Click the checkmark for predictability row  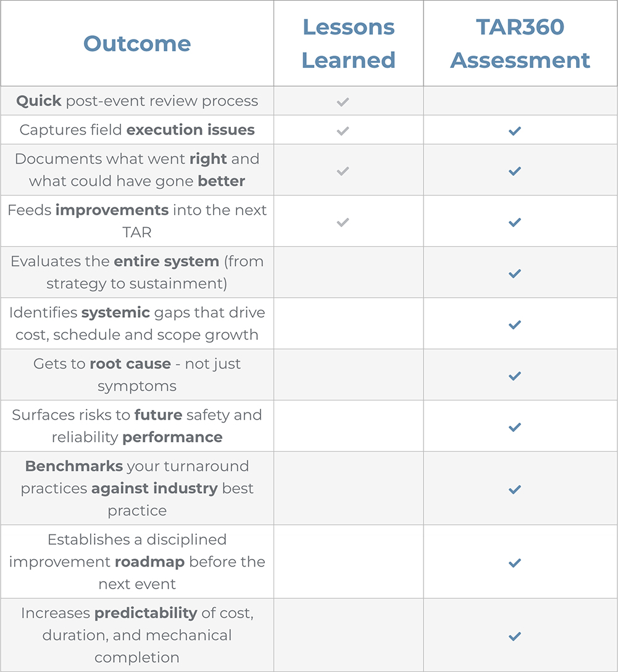pyautogui.click(x=514, y=636)
